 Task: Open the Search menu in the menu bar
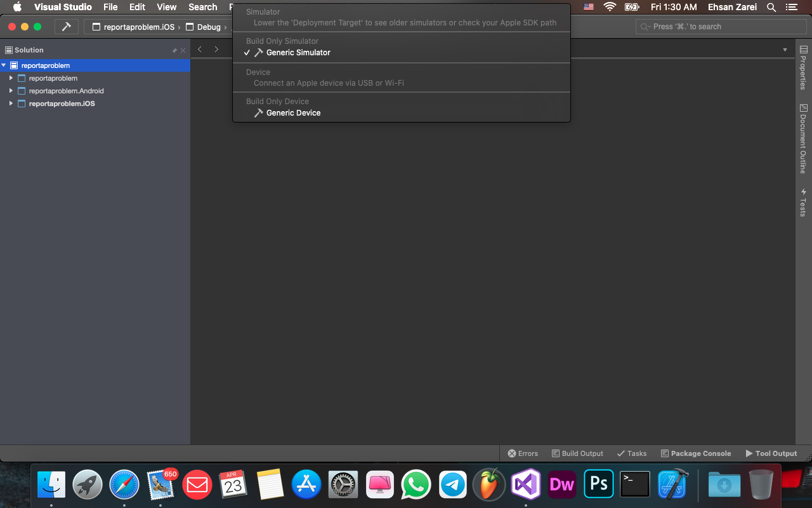(202, 7)
